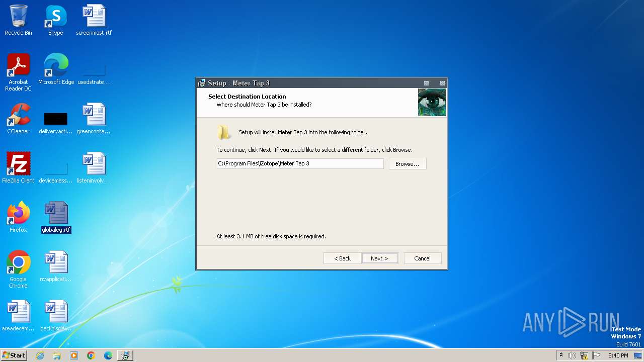Screen dimensions: 644x362
Task: Open Acrobat Reader DC shortcut
Action: [x=18, y=72]
